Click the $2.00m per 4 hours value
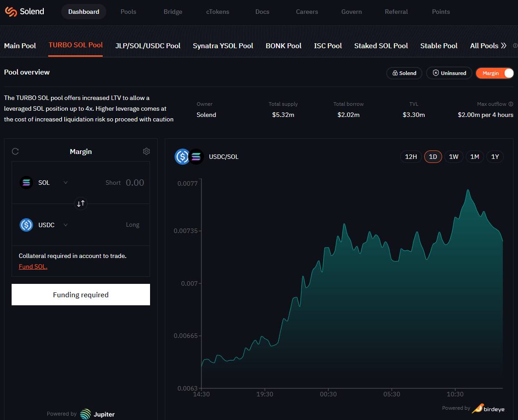 (485, 115)
